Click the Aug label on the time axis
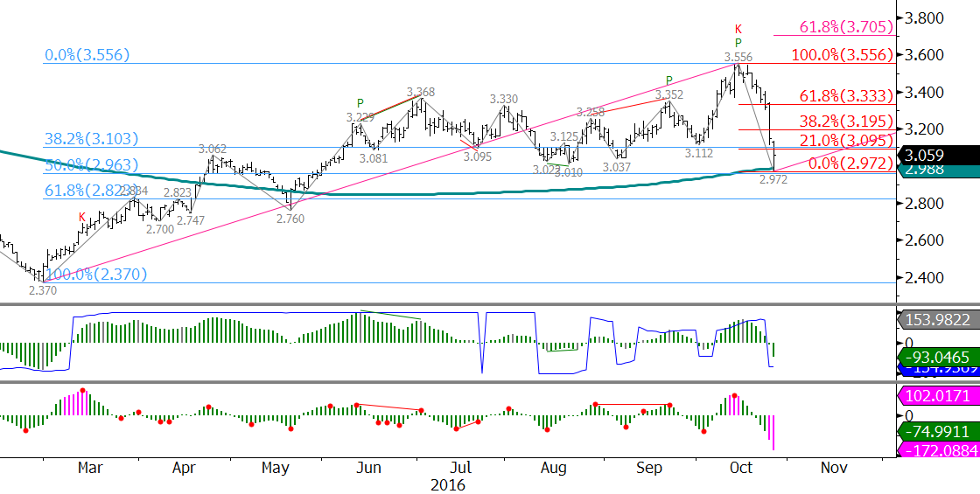 click(555, 467)
